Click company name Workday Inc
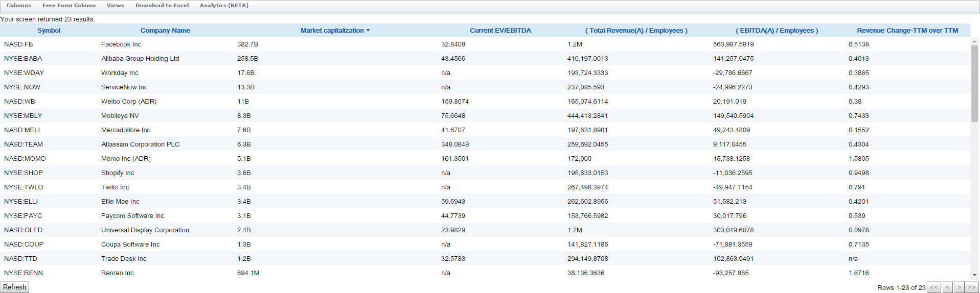 click(120, 73)
